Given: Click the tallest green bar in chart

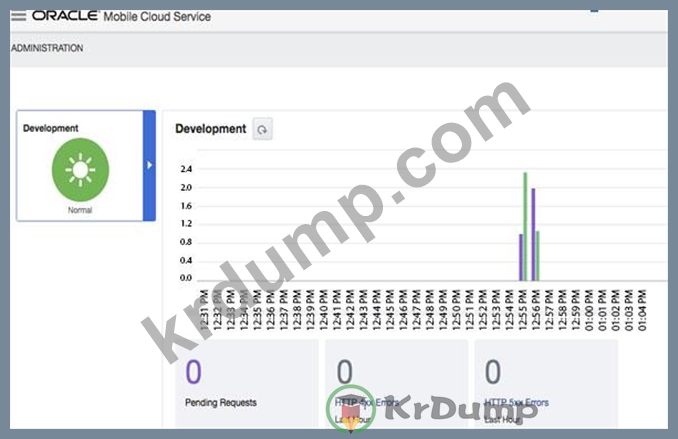Looking at the screenshot, I should pos(525,227).
